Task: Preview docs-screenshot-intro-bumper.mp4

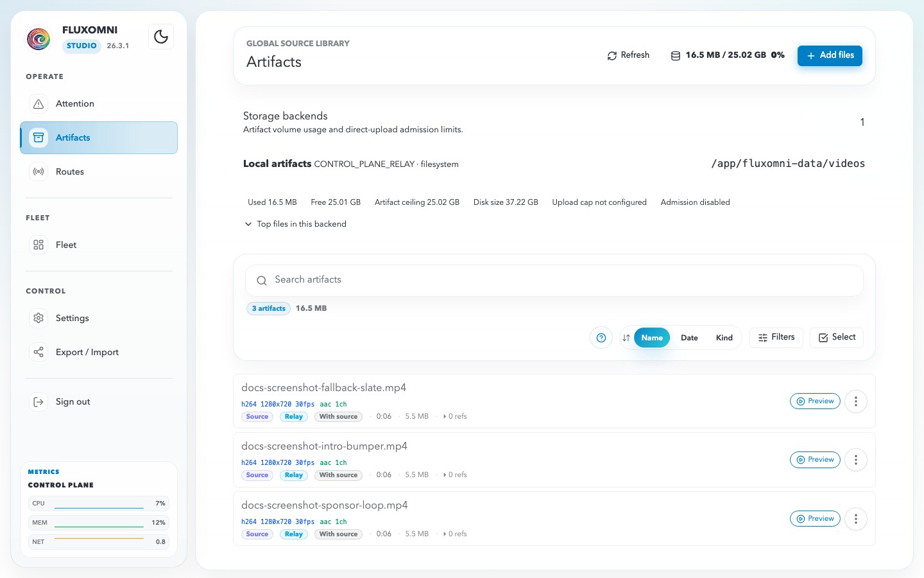Action: tap(815, 460)
